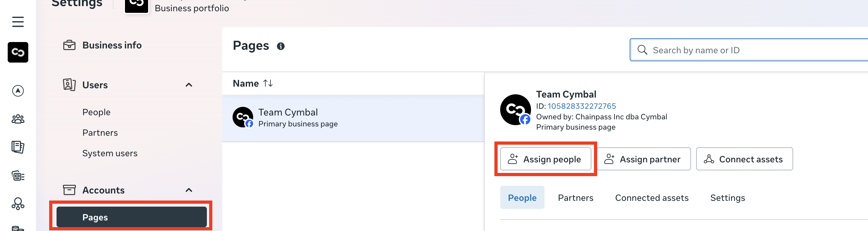The height and width of the screenshot is (231, 868).
Task: Click the Cymbal business logo in left rail
Action: (18, 52)
